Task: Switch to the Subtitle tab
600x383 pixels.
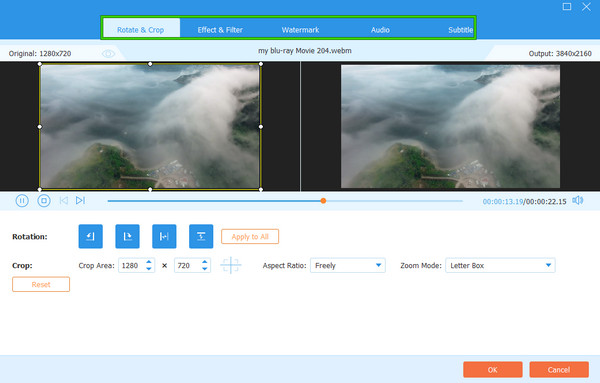Action: (461, 30)
